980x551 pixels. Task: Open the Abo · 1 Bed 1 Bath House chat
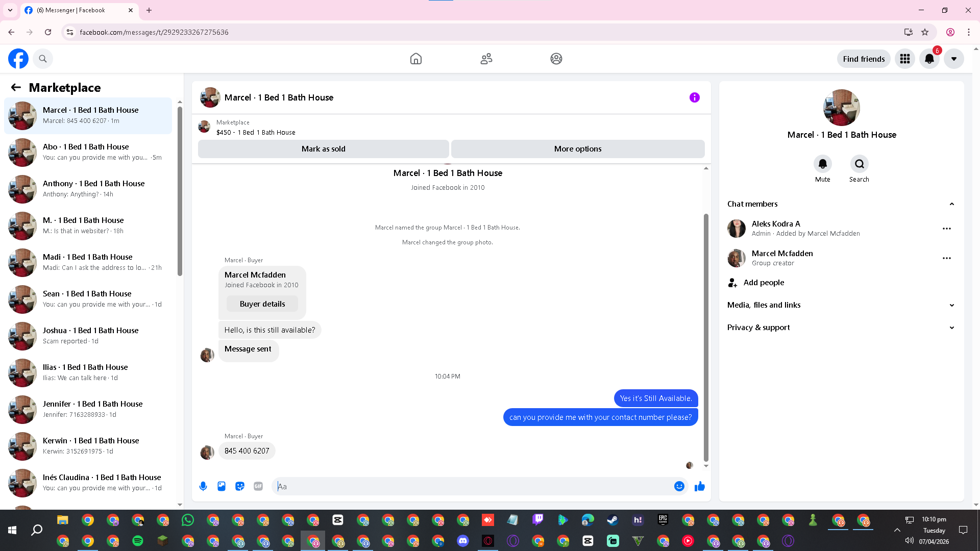[88, 153]
